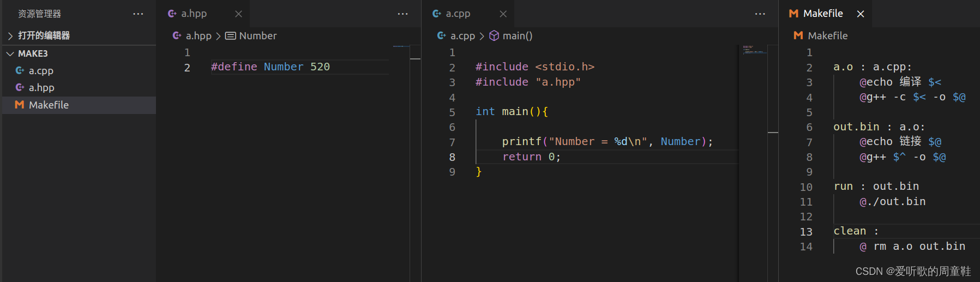Click the C++ icon in a.cpp breadcrumb

[x=441, y=35]
